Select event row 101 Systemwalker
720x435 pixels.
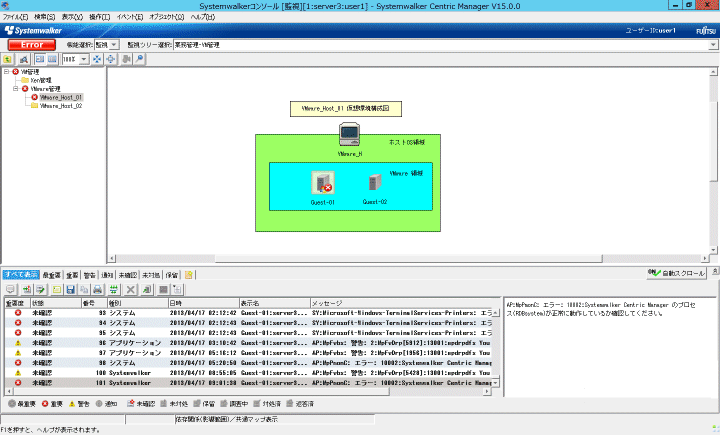[x=248, y=383]
